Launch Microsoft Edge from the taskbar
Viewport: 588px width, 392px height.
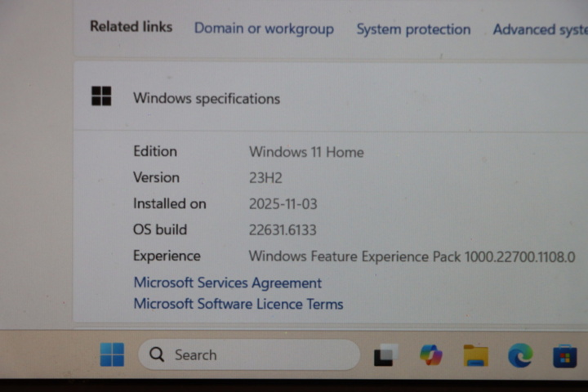click(520, 355)
